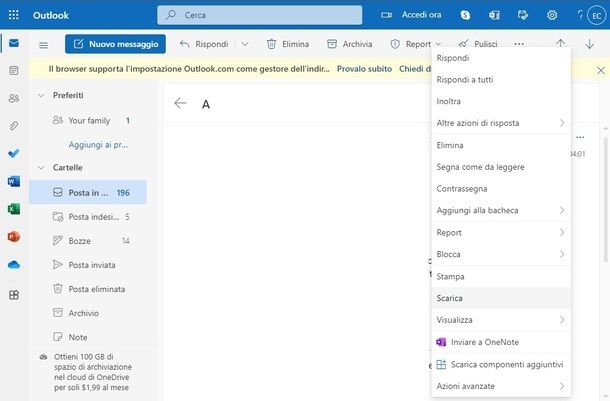
Task: Launch PowerPoint from the left rail
Action: [x=13, y=237]
